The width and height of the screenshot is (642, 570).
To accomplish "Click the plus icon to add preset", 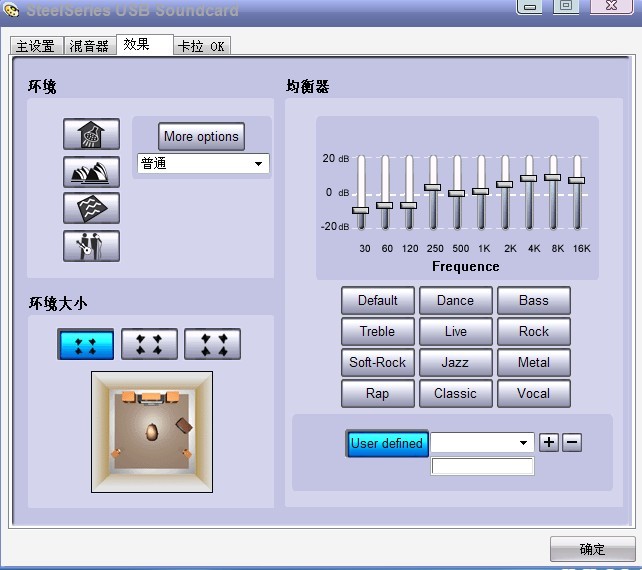I will [x=549, y=442].
